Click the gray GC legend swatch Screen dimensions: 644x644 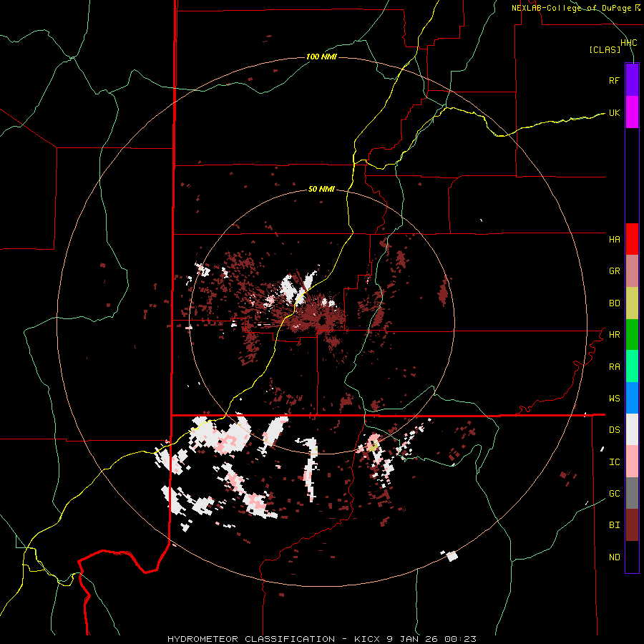(632, 493)
